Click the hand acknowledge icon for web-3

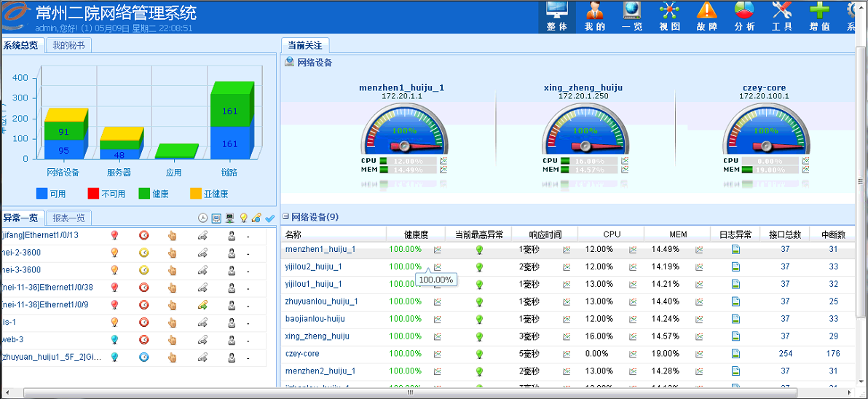tap(172, 339)
